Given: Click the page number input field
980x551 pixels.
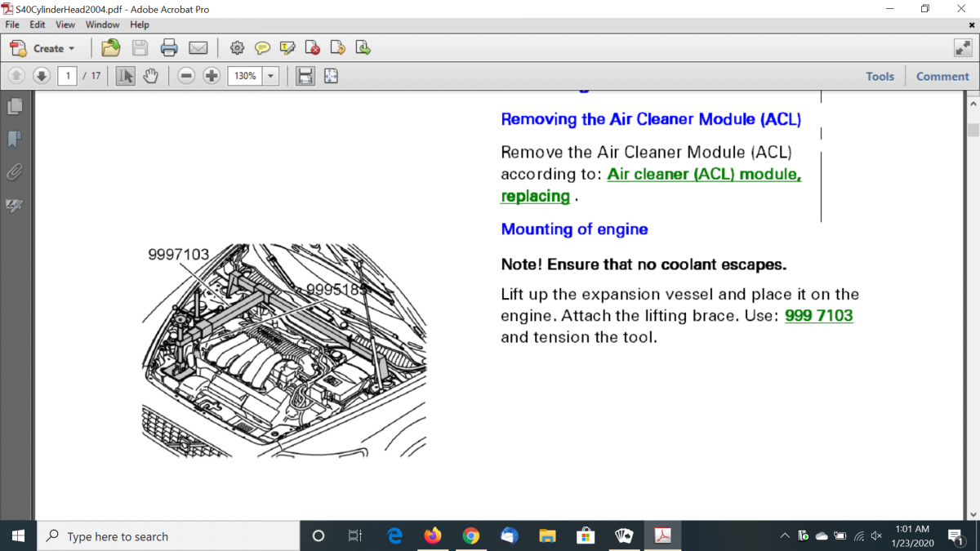Looking at the screenshot, I should pos(67,76).
